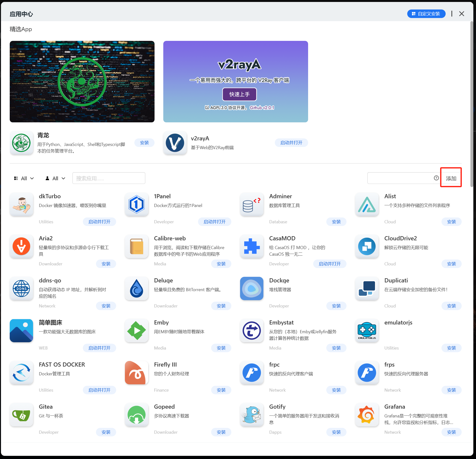The height and width of the screenshot is (459, 476).
Task: Select the Deluge water drop icon
Action: click(137, 288)
